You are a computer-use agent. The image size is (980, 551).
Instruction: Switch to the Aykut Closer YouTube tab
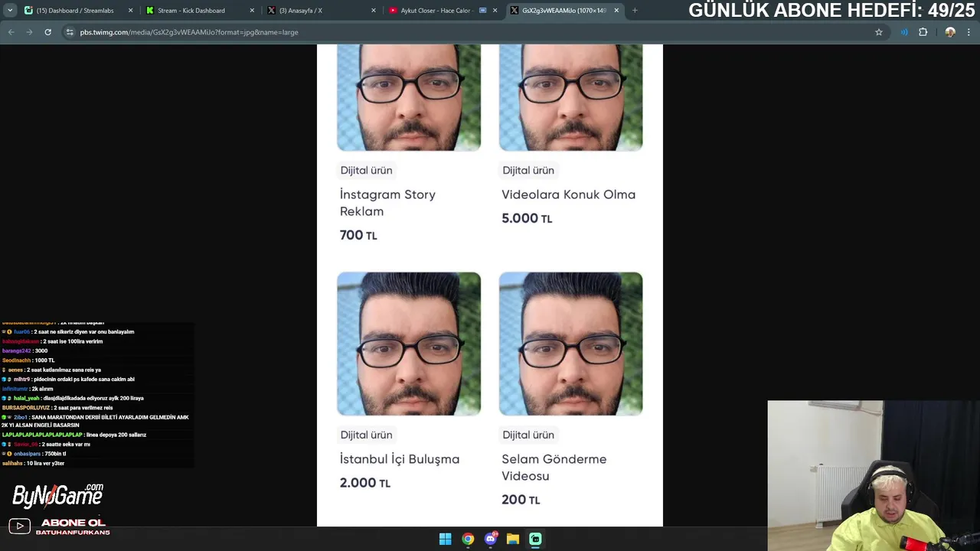tap(443, 11)
